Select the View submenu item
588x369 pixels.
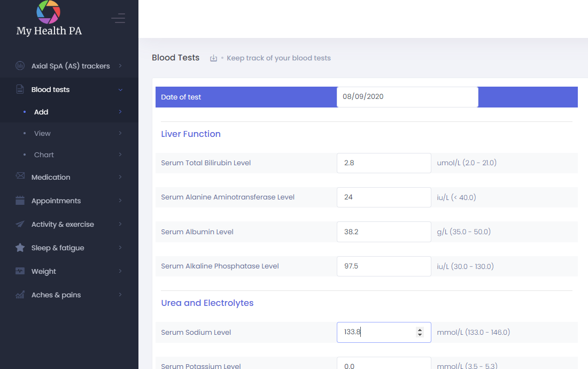point(69,133)
